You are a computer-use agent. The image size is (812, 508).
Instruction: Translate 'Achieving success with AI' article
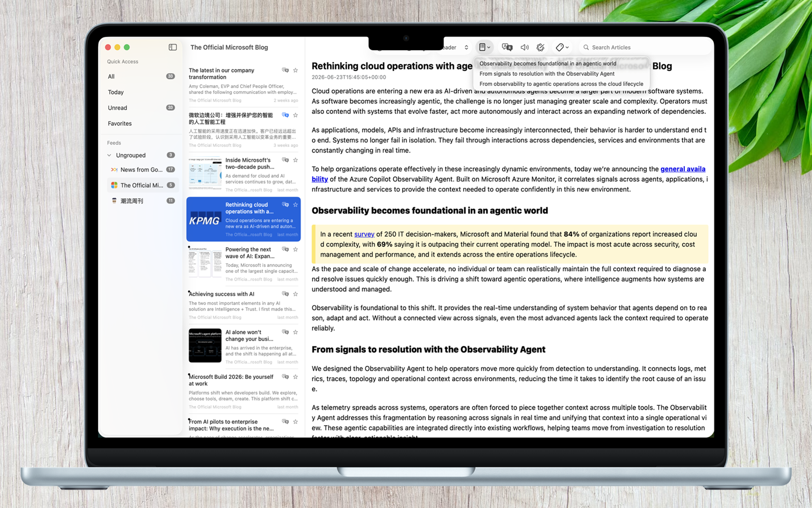tap(285, 294)
